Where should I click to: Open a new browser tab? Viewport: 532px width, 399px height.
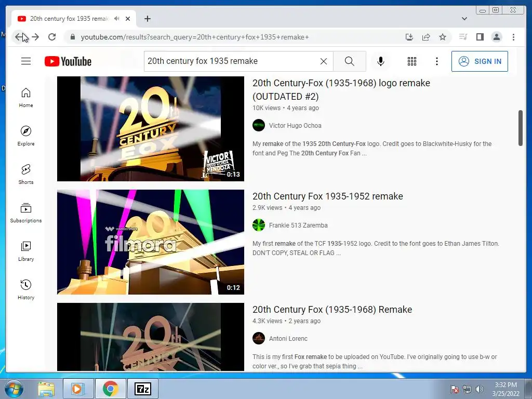tap(147, 19)
